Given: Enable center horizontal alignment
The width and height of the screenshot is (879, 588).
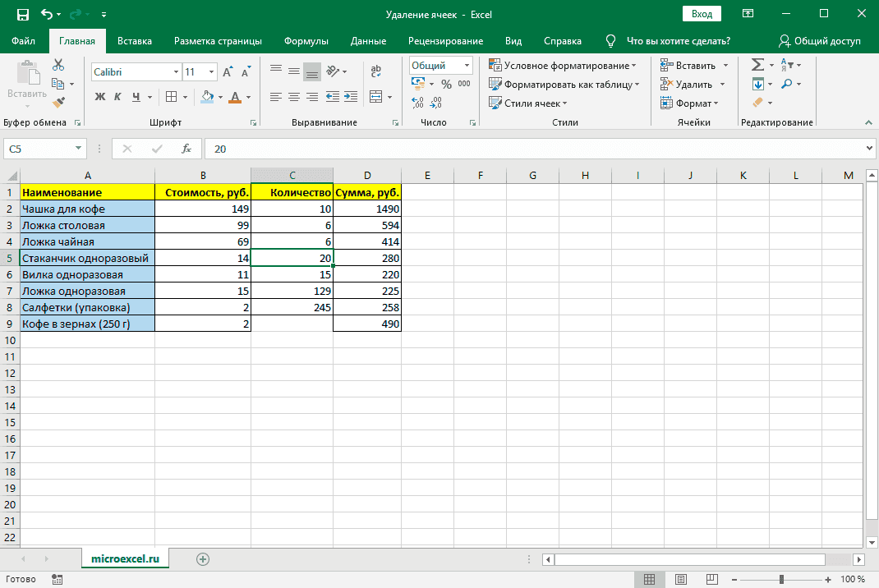Looking at the screenshot, I should (293, 97).
